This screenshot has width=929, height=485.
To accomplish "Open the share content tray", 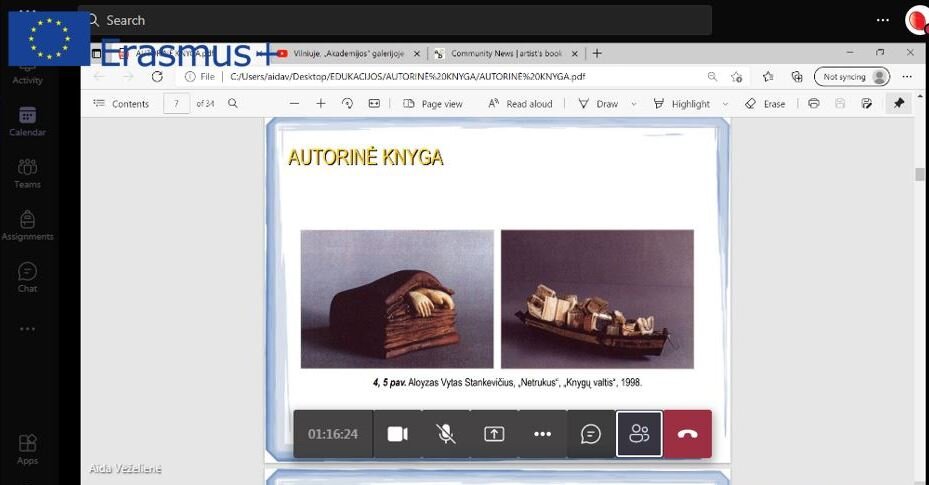I will point(494,434).
